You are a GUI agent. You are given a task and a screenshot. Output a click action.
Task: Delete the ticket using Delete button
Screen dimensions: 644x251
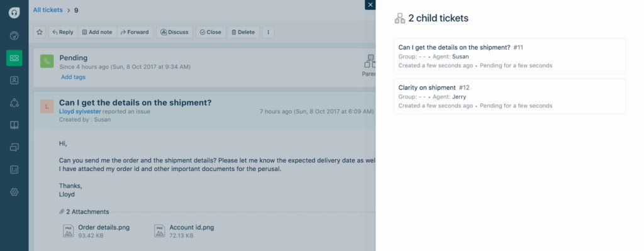[x=243, y=32]
